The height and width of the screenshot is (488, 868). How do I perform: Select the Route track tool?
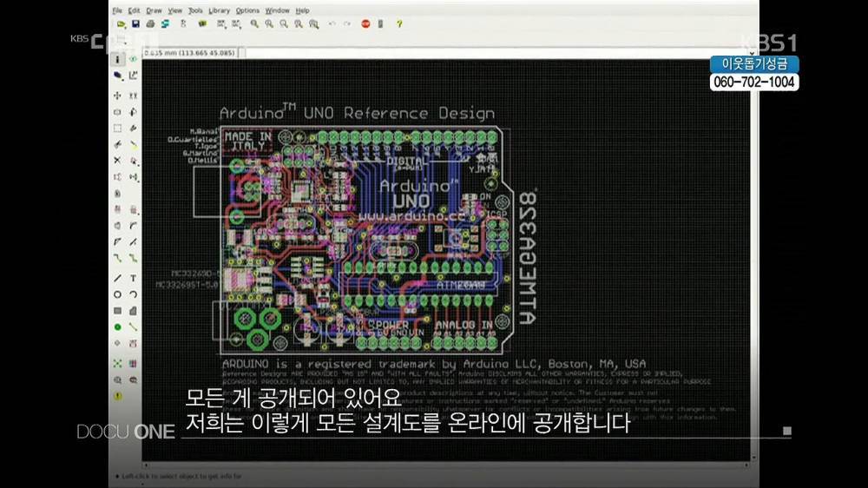117,258
